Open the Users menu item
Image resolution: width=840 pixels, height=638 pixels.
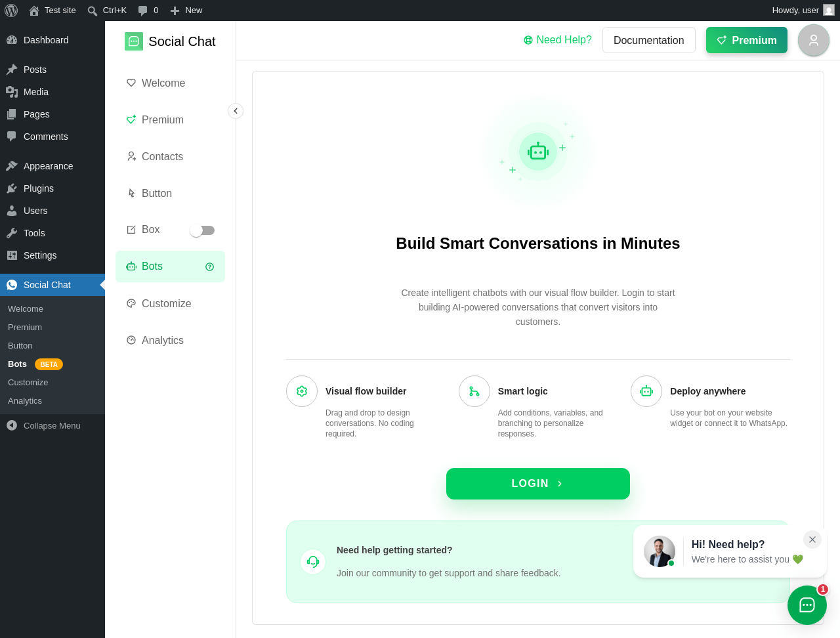pyautogui.click(x=52, y=211)
